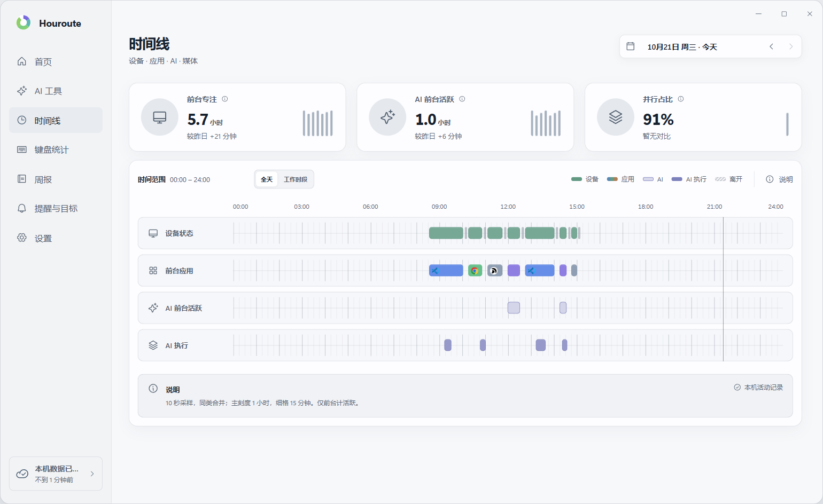Open the 键盘统计 keyboard statistics page
This screenshot has height=504, width=823.
(x=56, y=150)
